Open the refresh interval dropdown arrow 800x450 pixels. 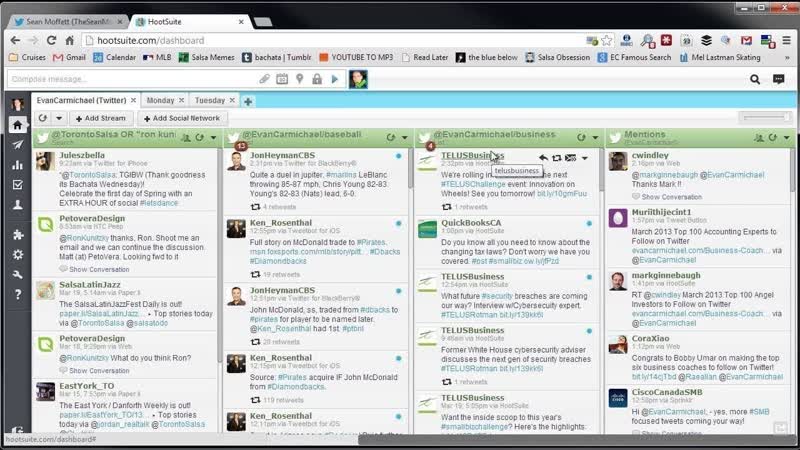coord(59,118)
